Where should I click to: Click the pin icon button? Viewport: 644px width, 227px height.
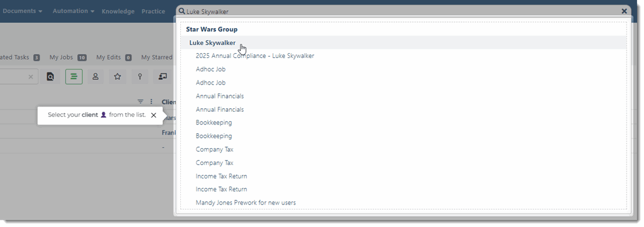click(140, 76)
